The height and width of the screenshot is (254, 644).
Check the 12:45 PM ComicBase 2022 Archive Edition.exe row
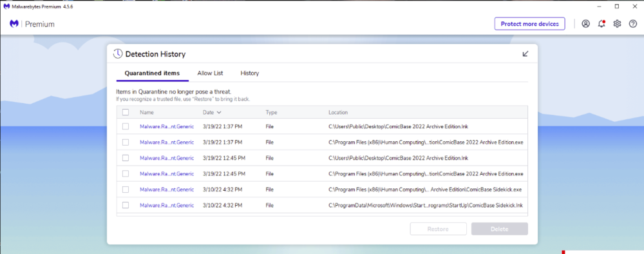126,174
